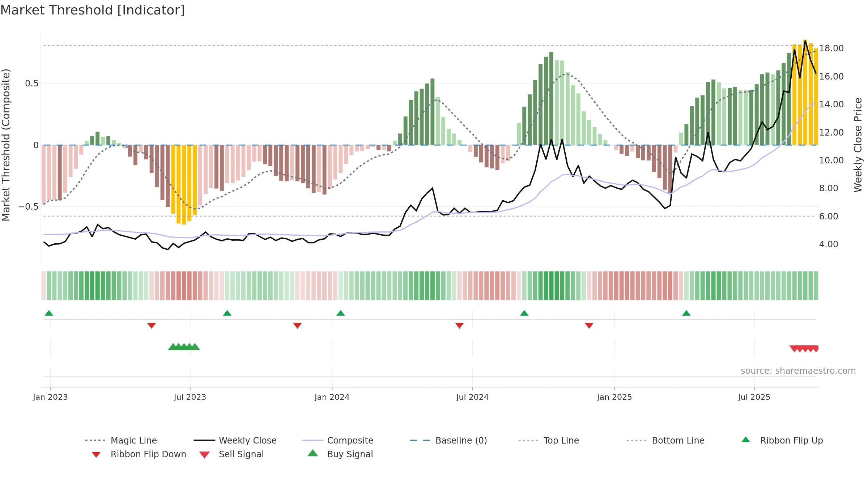Image resolution: width=868 pixels, height=488 pixels.
Task: Click the ribbon flip up marker after Jul 2023
Action: 227,313
